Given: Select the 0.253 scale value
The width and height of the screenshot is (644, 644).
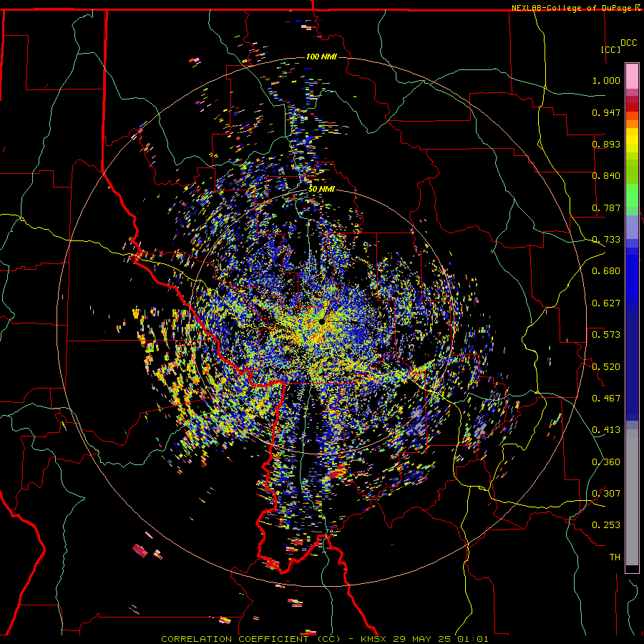Looking at the screenshot, I should [x=606, y=525].
